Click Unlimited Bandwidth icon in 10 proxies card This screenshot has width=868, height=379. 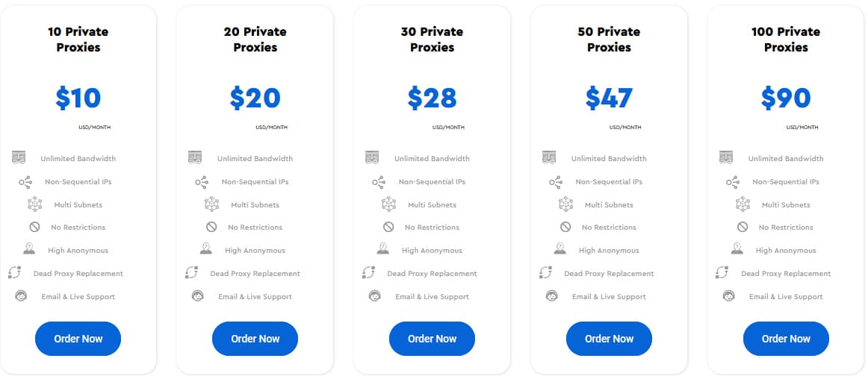click(19, 157)
